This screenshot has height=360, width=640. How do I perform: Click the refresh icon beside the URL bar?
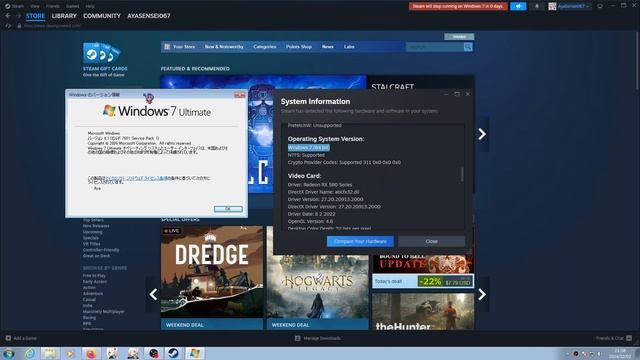[x=8, y=26]
